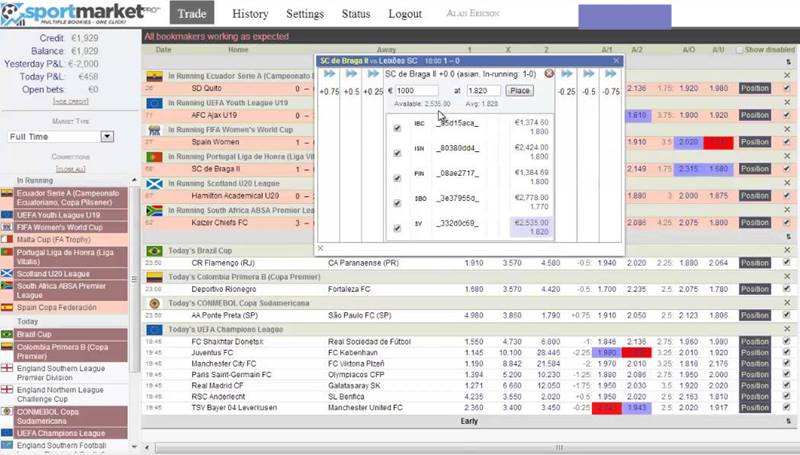
Task: Click the fast-forward arrow above -0.25
Action: [567, 74]
